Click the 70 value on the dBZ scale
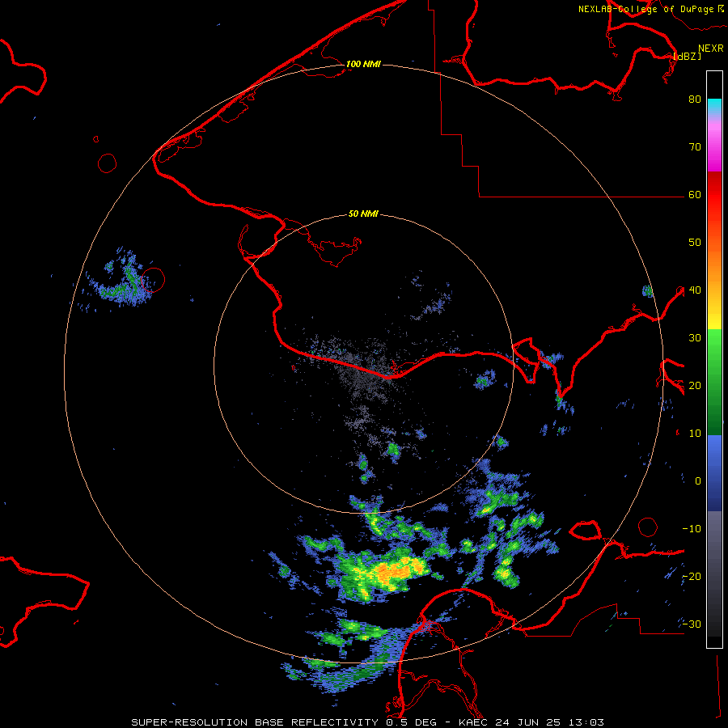This screenshot has width=728, height=728. [x=695, y=146]
